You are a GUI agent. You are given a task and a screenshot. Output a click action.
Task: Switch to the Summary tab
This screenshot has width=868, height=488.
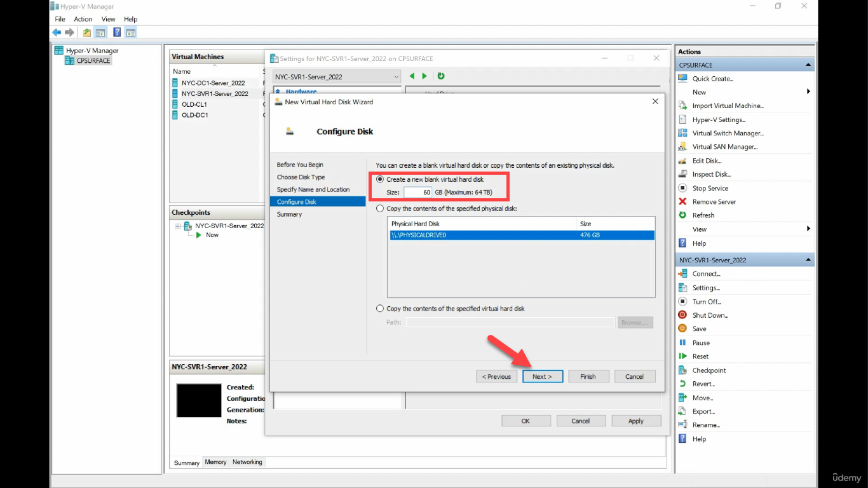click(187, 463)
